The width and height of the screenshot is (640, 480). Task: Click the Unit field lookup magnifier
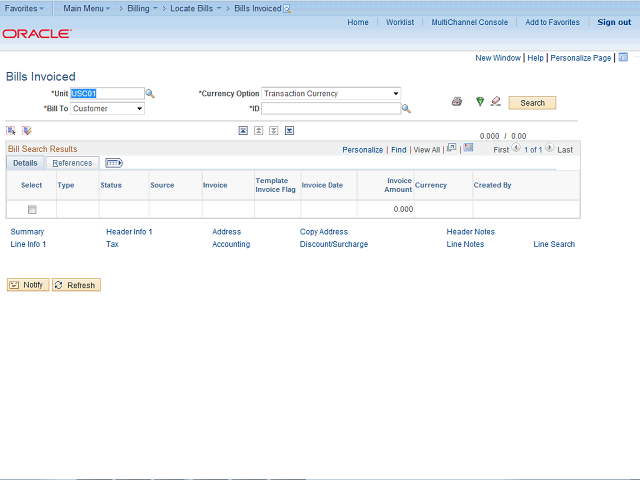[151, 94]
